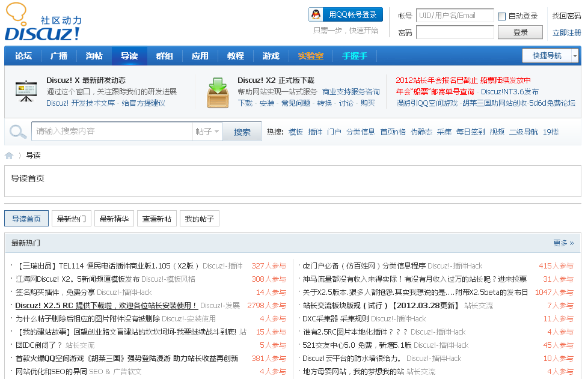Click the 搜索 button
Viewport: 588px width, 379px height.
[x=242, y=132]
